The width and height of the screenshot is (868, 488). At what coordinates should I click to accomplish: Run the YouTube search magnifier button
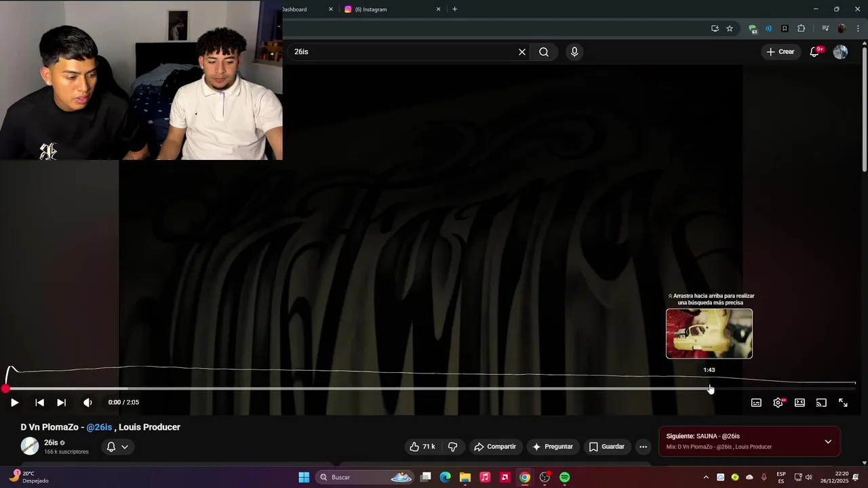pyautogui.click(x=544, y=52)
